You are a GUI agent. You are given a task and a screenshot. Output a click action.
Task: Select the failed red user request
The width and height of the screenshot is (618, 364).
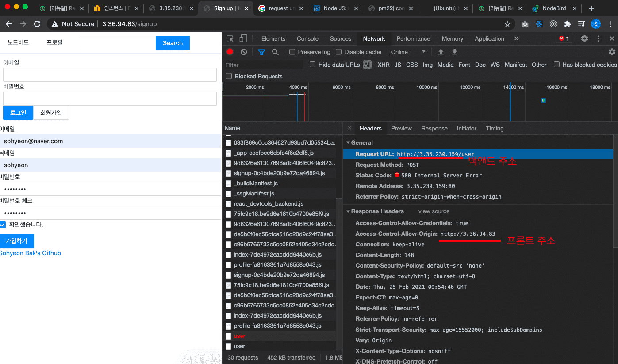coord(239,336)
